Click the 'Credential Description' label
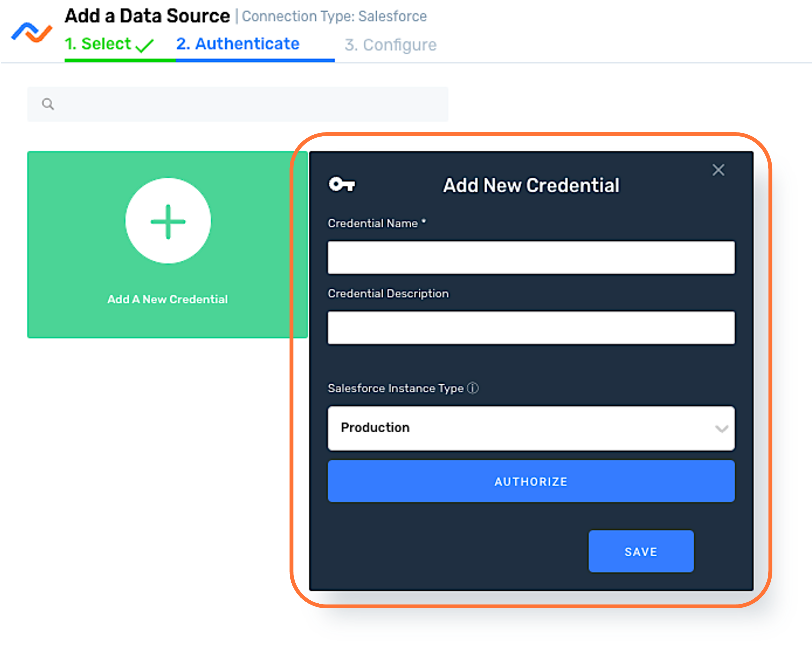Viewport: 812px width, 646px height. 388,293
